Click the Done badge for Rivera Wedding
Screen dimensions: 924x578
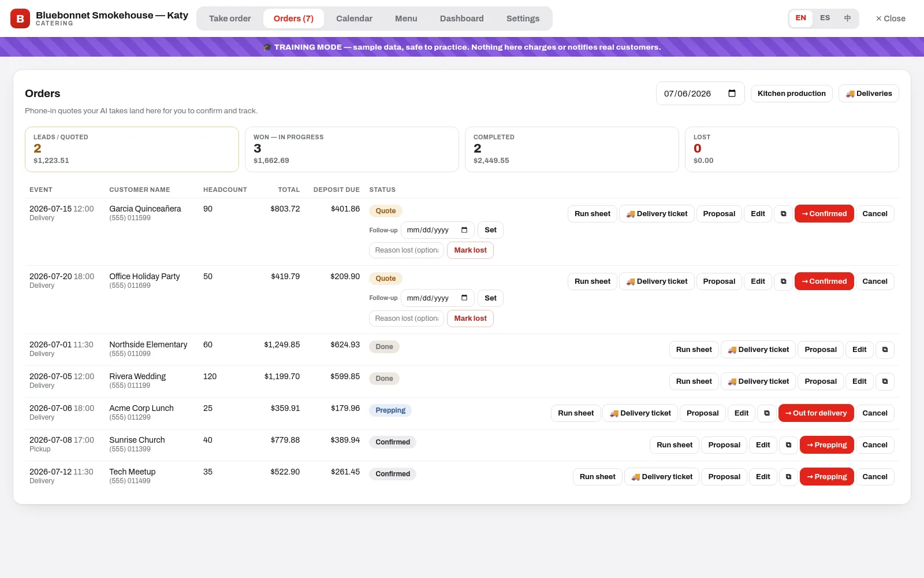pos(384,379)
